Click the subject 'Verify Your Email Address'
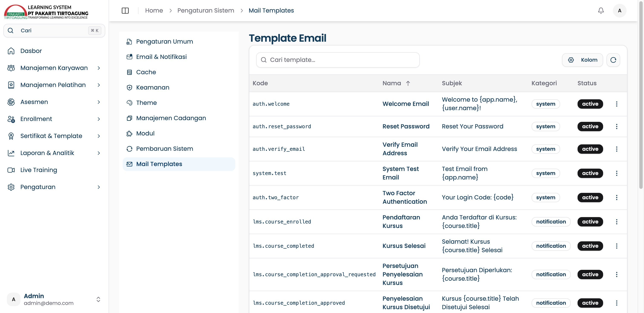 (479, 149)
